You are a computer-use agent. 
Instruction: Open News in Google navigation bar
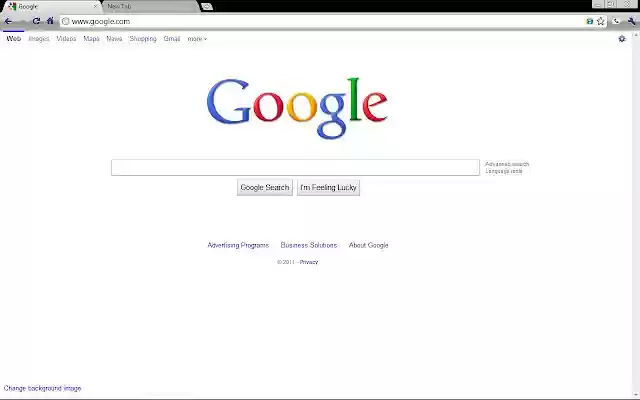[x=114, y=39]
